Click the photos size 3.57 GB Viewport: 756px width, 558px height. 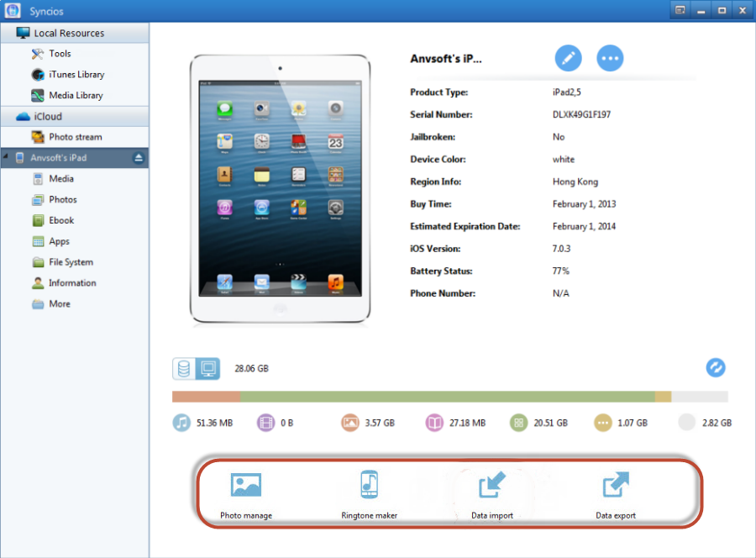pyautogui.click(x=380, y=423)
